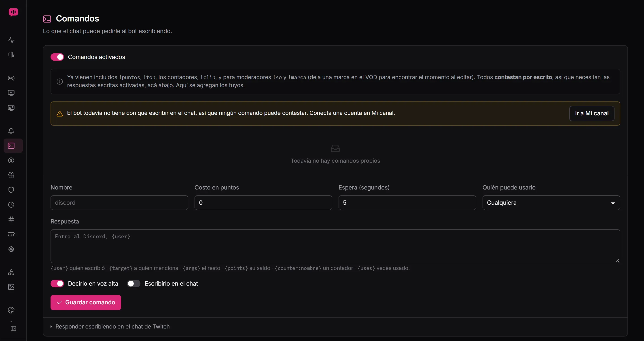Open the monitor with play sidebar icon

point(11,93)
